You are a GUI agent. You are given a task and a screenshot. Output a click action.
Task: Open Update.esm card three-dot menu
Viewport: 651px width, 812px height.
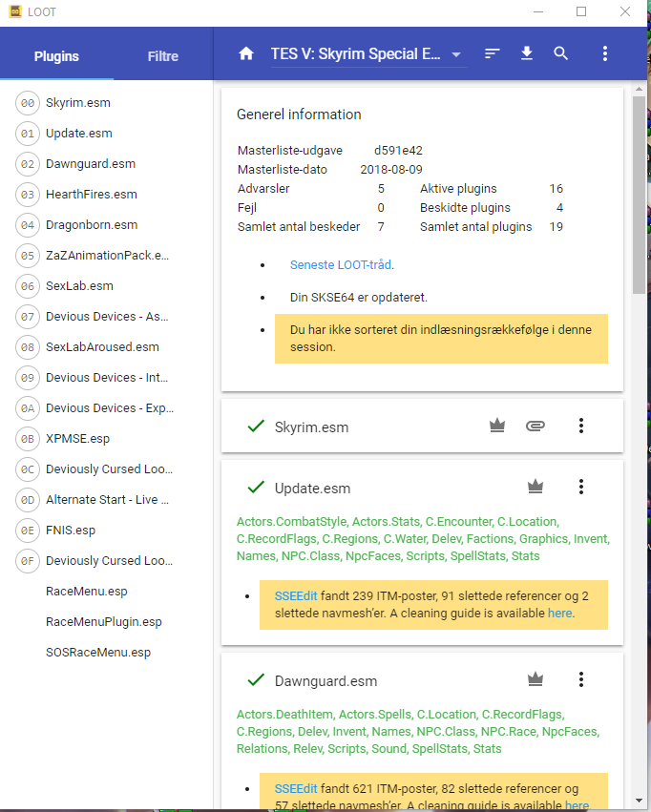581,487
